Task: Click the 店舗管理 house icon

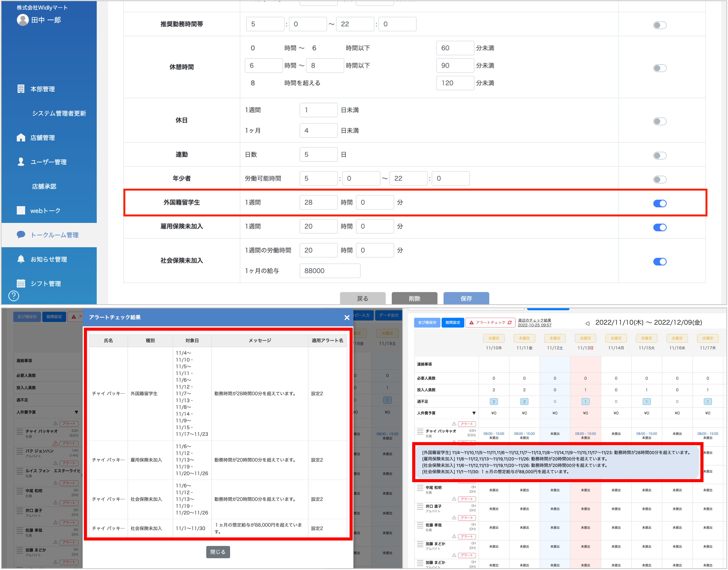Action: click(x=21, y=138)
